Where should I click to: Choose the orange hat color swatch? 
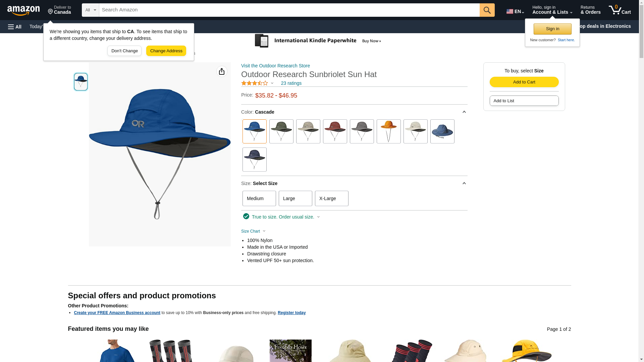pyautogui.click(x=389, y=131)
